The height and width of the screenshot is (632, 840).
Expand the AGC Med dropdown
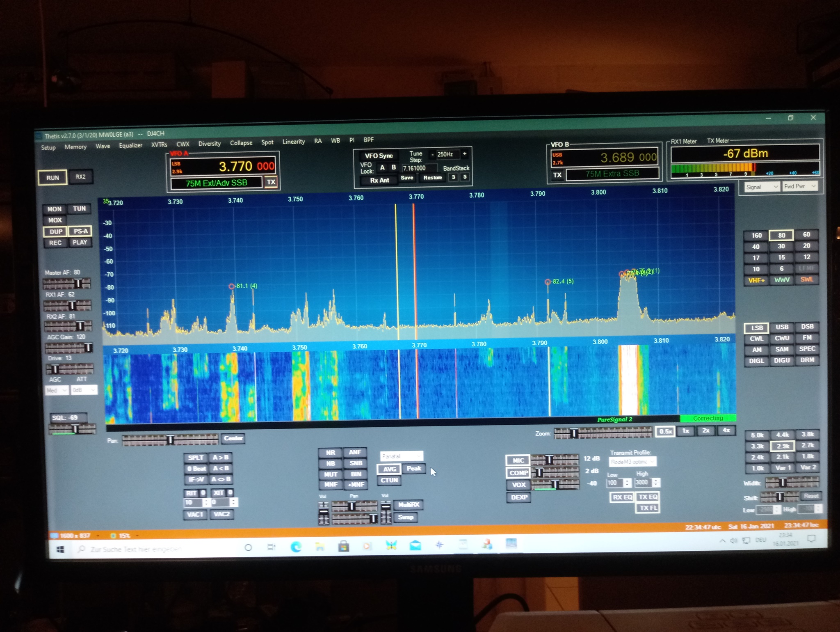(x=57, y=390)
